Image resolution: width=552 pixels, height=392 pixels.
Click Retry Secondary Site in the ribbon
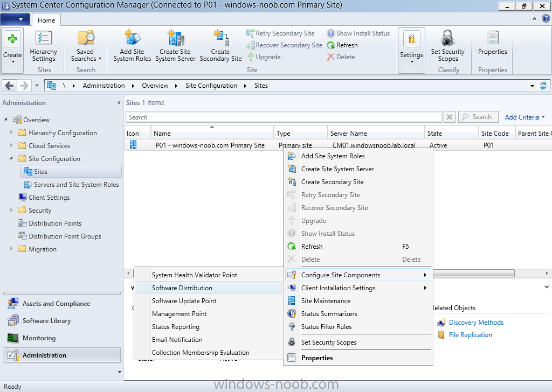click(x=280, y=33)
